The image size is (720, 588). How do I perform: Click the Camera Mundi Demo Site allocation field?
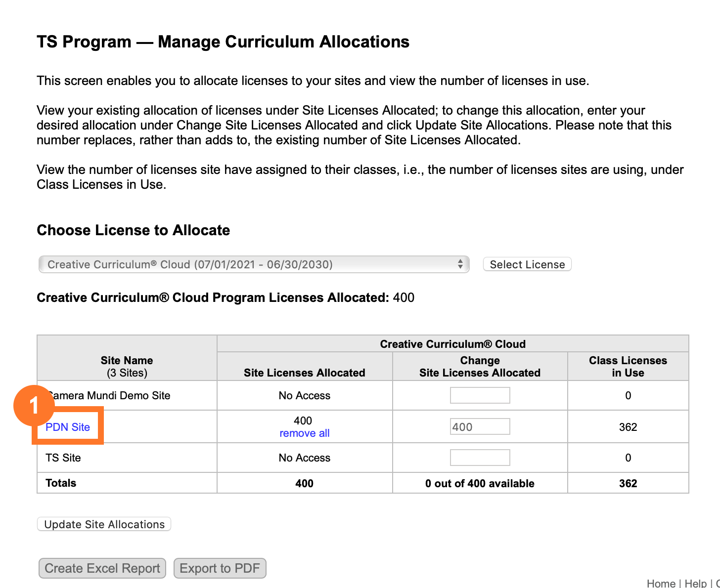[x=480, y=395]
